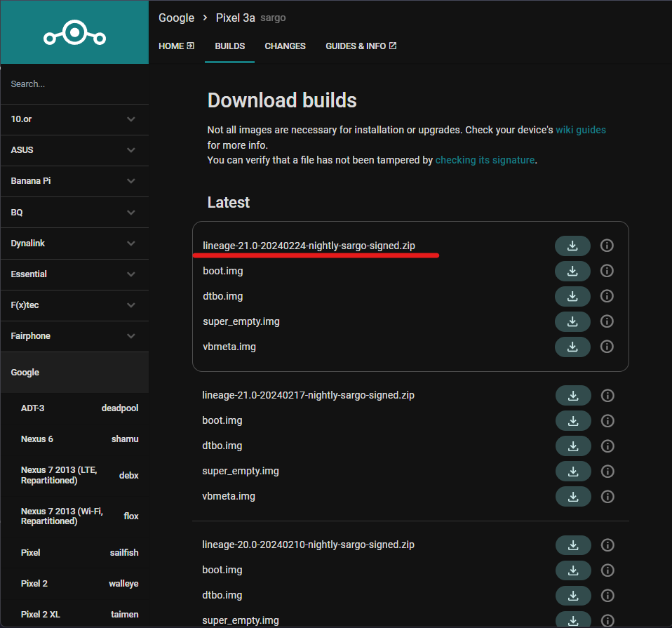
Task: Expand the Banana Pi vendor list
Action: tap(74, 181)
